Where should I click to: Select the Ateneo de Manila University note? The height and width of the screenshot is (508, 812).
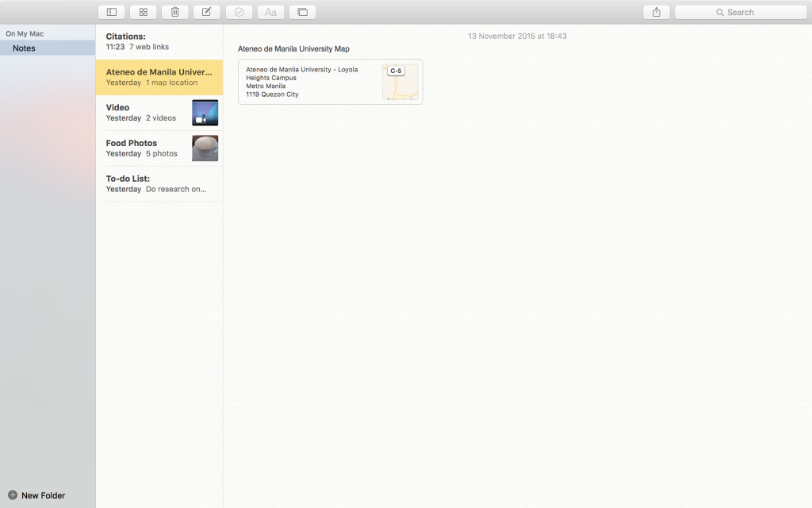point(159,77)
